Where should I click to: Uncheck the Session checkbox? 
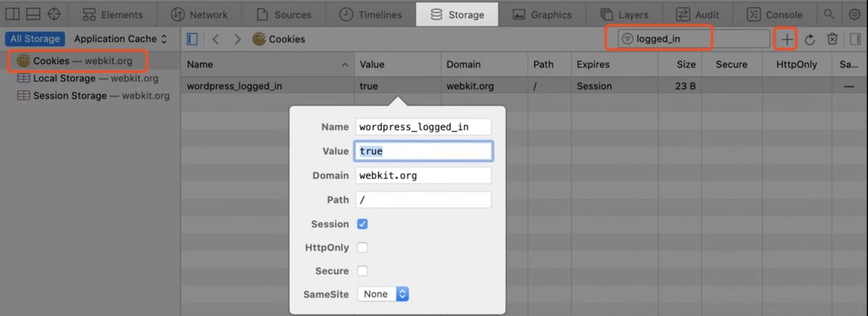362,224
